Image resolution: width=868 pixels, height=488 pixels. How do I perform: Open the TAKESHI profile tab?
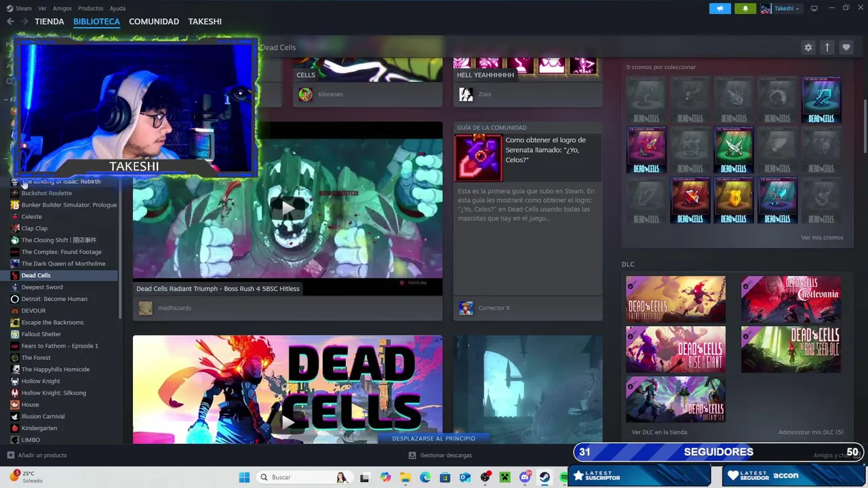[205, 22]
